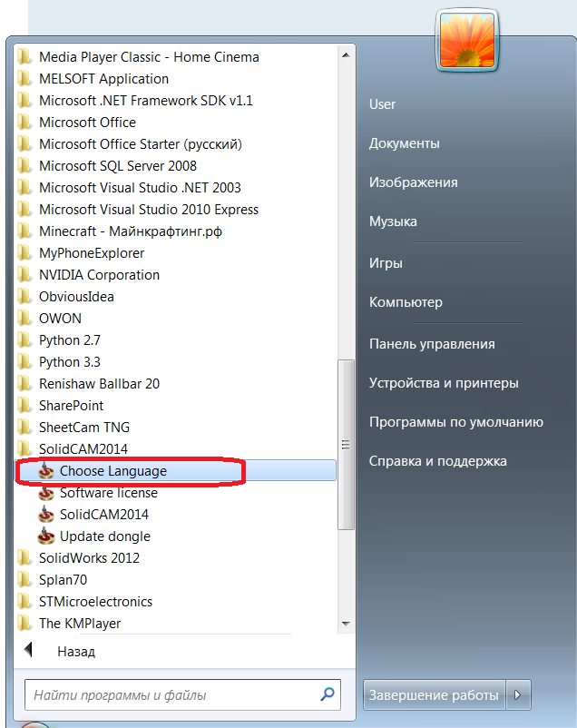The height and width of the screenshot is (728, 577).
Task: Expand Microsoft SQL Server 2008 folder
Action: 118,166
